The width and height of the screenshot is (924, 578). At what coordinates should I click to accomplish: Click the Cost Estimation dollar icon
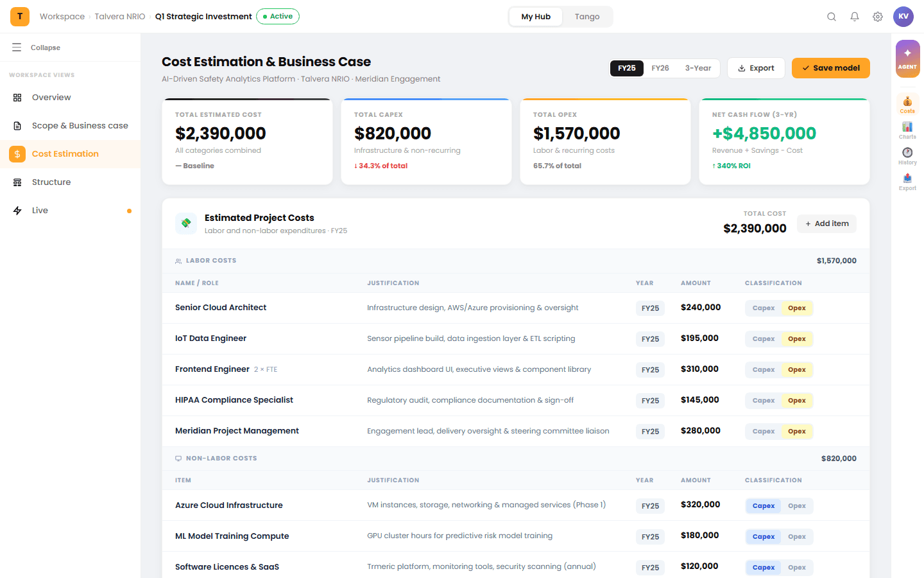(x=17, y=154)
